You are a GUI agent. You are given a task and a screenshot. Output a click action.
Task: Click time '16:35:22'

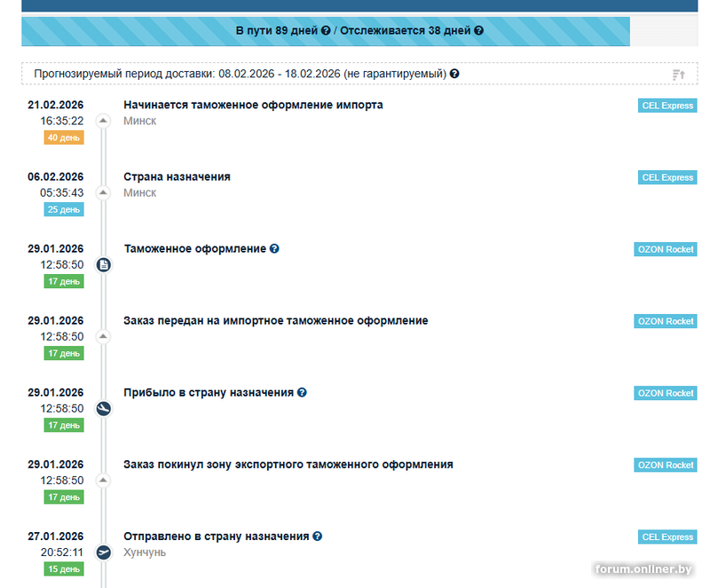point(62,121)
